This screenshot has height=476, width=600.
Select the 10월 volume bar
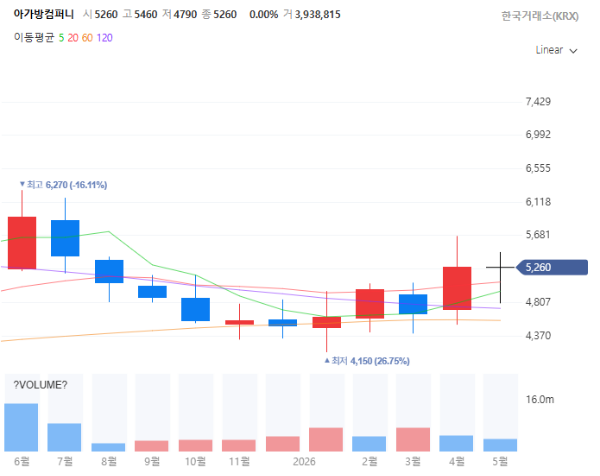[x=196, y=445]
